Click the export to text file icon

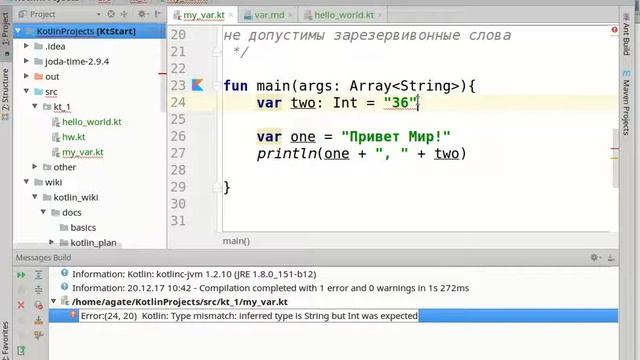pos(21,350)
